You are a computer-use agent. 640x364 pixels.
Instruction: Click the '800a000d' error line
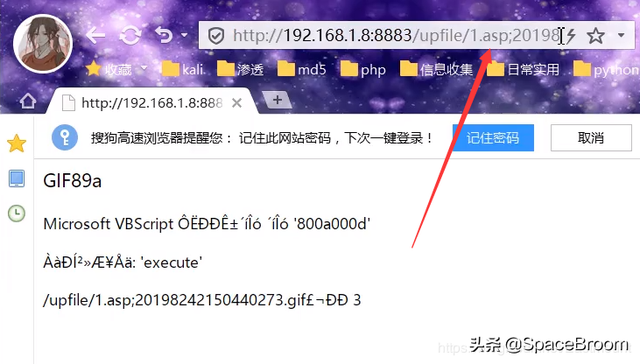point(207,224)
